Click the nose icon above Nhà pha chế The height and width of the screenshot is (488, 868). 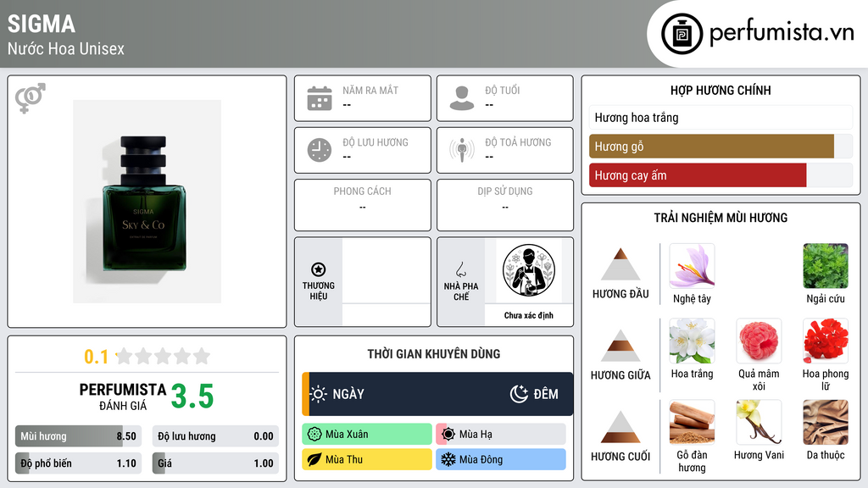[460, 269]
